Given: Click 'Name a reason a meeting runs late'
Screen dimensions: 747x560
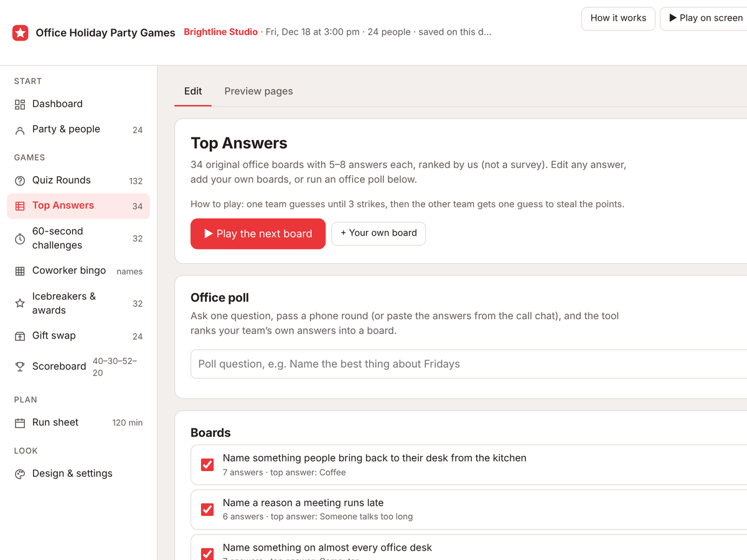Looking at the screenshot, I should [303, 503].
